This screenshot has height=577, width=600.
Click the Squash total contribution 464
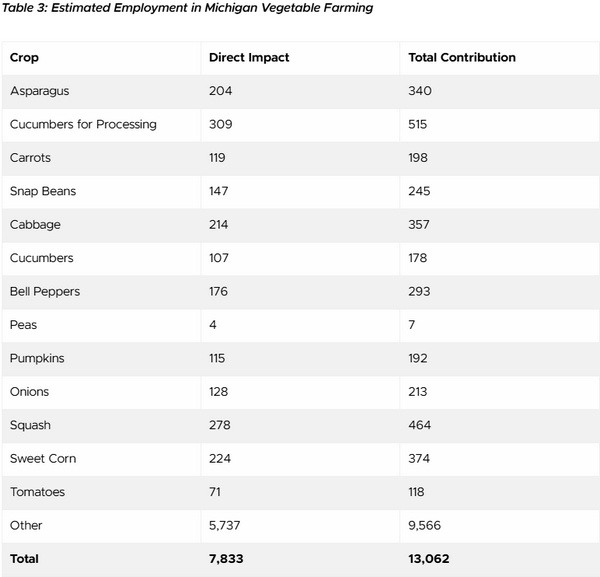[420, 425]
